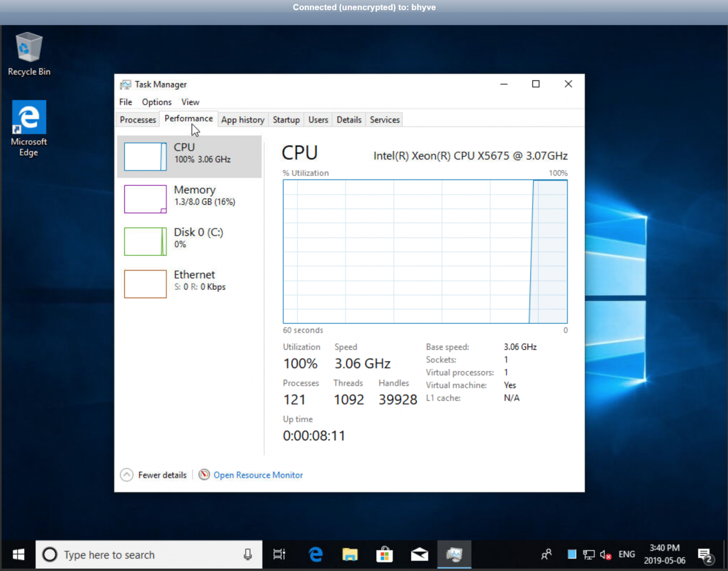Open the People icon in tray
728x571 pixels.
pos(547,554)
